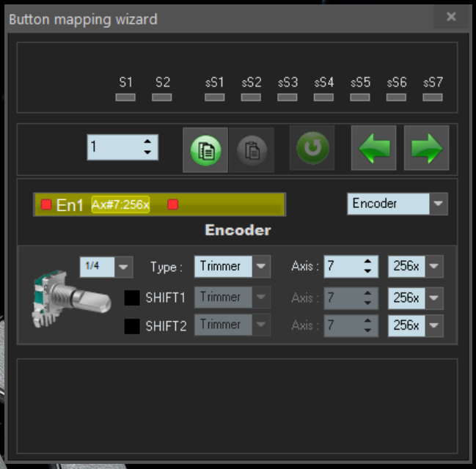The height and width of the screenshot is (469, 476).
Task: Toggle the sS3 indicator
Action: [288, 97]
